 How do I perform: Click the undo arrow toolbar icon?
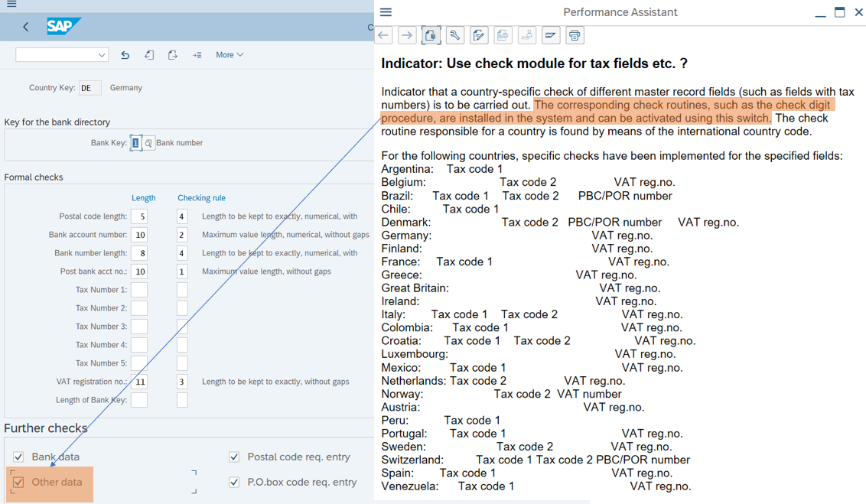coord(125,55)
